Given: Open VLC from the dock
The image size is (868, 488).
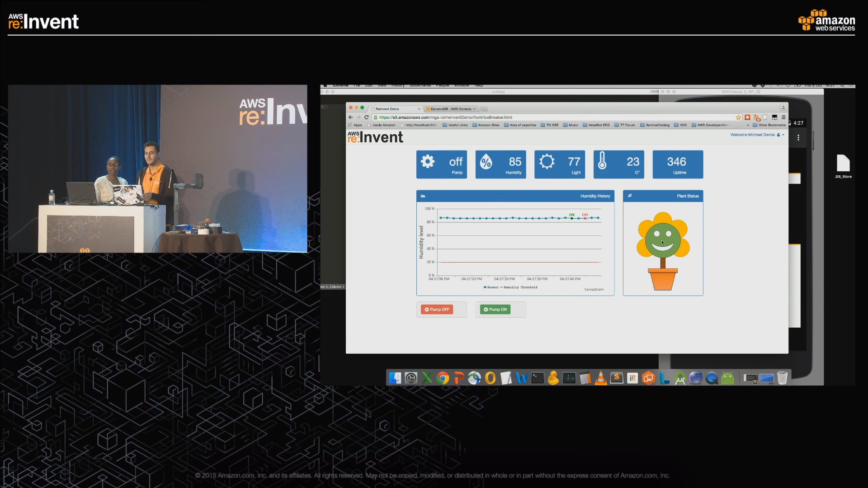Looking at the screenshot, I should click(x=601, y=378).
